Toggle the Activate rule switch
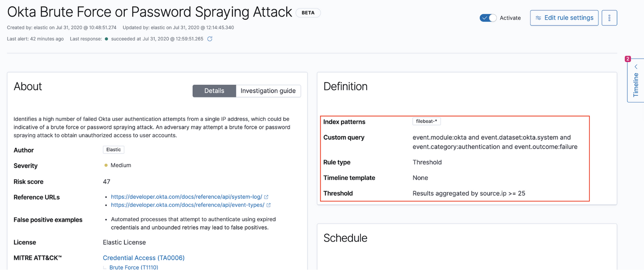Viewport: 644px width, 270px height. pyautogui.click(x=488, y=18)
